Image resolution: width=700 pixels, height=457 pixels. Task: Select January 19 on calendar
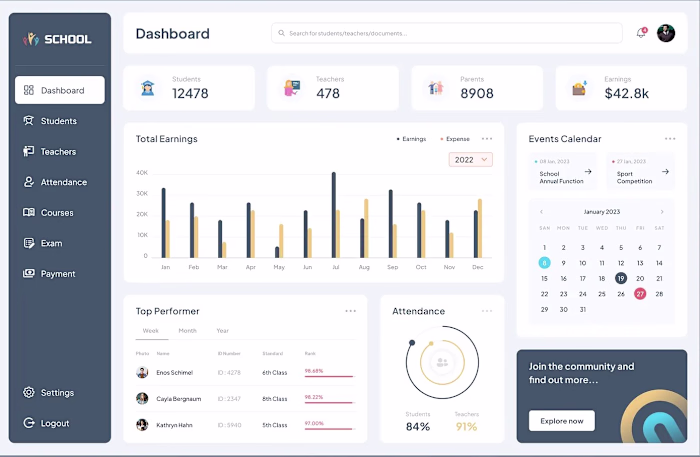coord(621,278)
